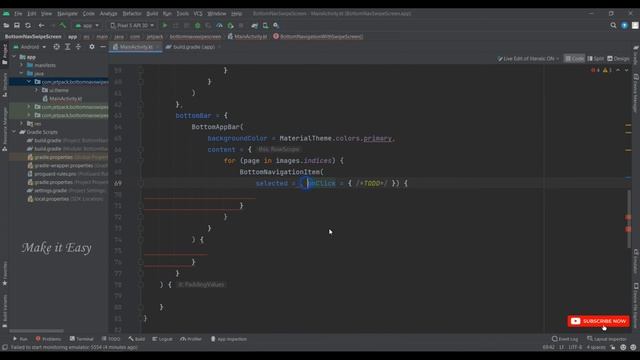Open the Pixel 3 API 30 device dropdown
640x360 pixels.
point(132,25)
